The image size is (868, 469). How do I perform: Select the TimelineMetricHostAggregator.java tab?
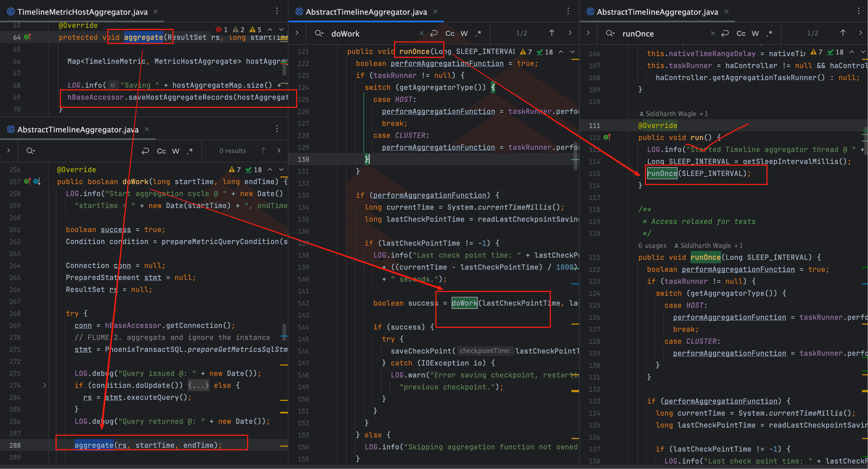click(82, 12)
